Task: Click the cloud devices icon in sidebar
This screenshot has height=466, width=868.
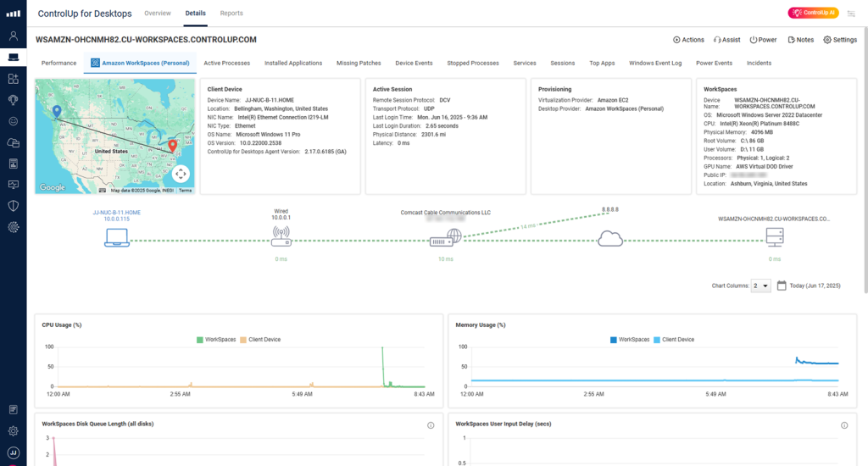Action: pos(14,143)
